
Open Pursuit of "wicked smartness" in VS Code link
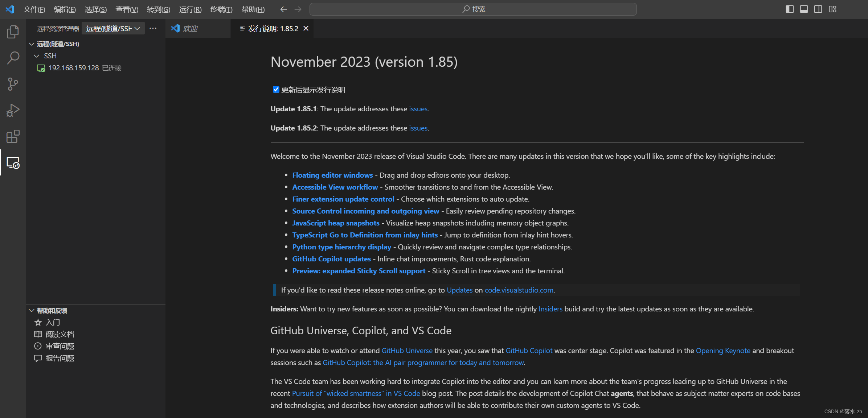tap(356, 393)
